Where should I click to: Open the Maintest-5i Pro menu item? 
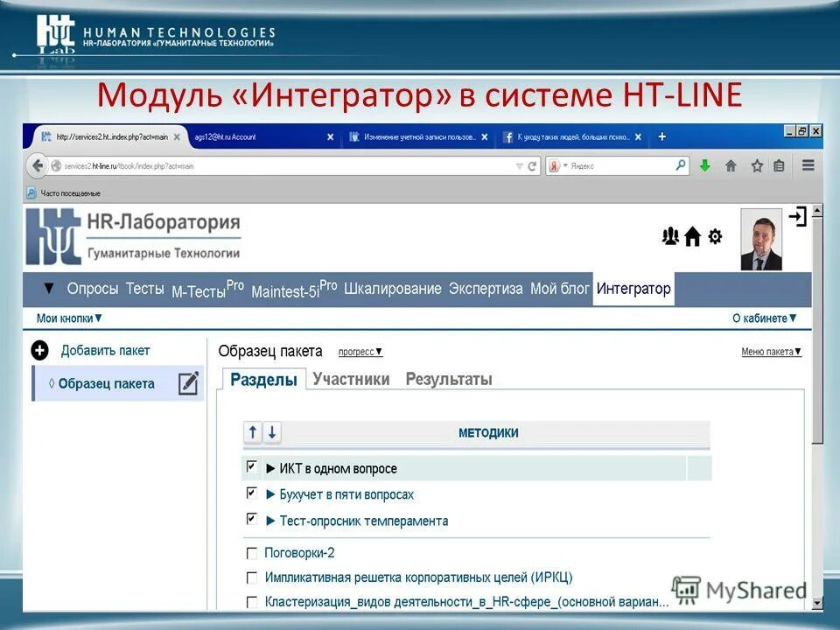[x=294, y=290]
